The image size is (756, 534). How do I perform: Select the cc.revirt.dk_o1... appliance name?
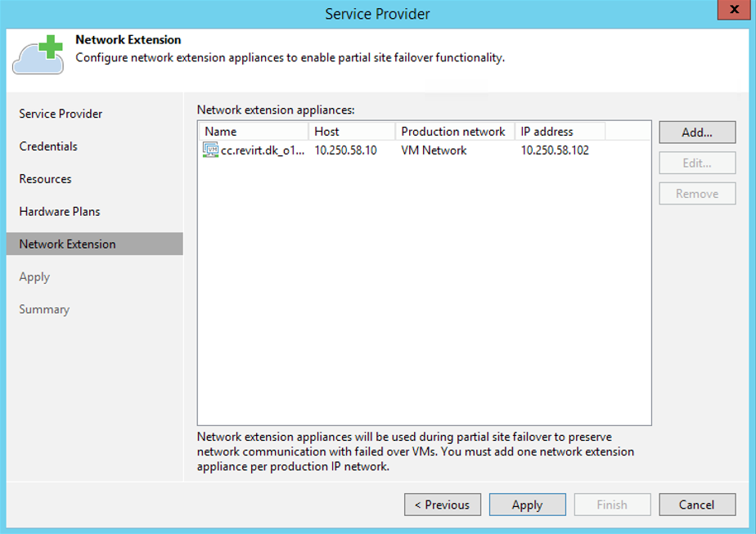coord(263,150)
